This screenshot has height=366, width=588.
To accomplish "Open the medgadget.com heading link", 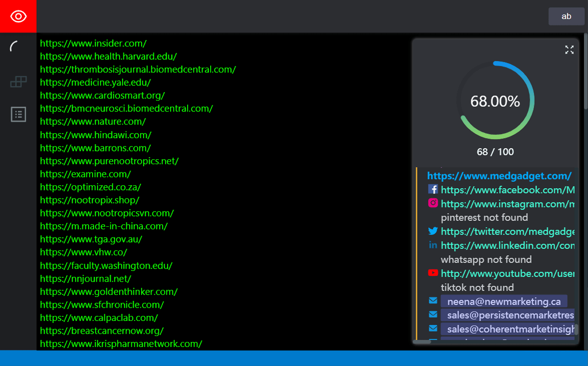I will [499, 175].
